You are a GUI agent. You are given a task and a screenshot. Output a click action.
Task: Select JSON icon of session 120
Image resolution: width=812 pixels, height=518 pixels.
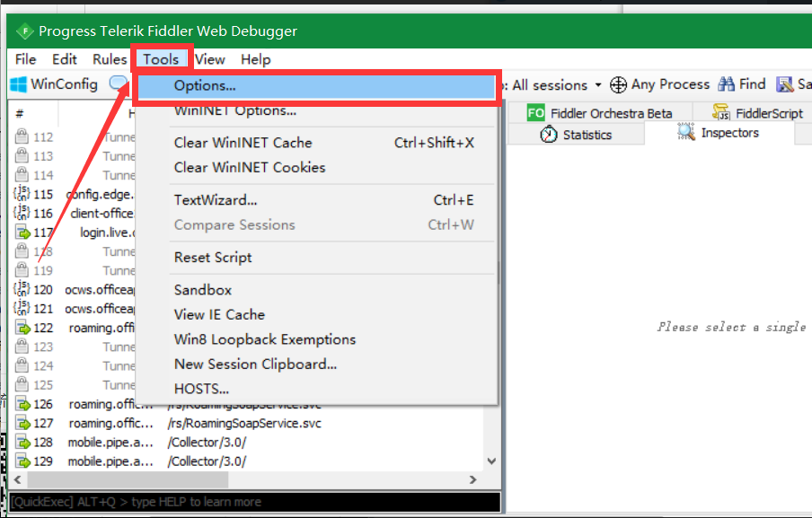point(22,289)
